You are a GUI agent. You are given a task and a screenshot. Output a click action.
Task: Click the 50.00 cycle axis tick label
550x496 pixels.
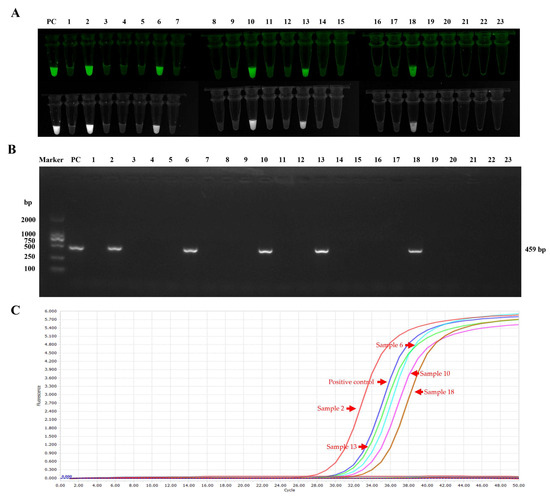[518, 485]
